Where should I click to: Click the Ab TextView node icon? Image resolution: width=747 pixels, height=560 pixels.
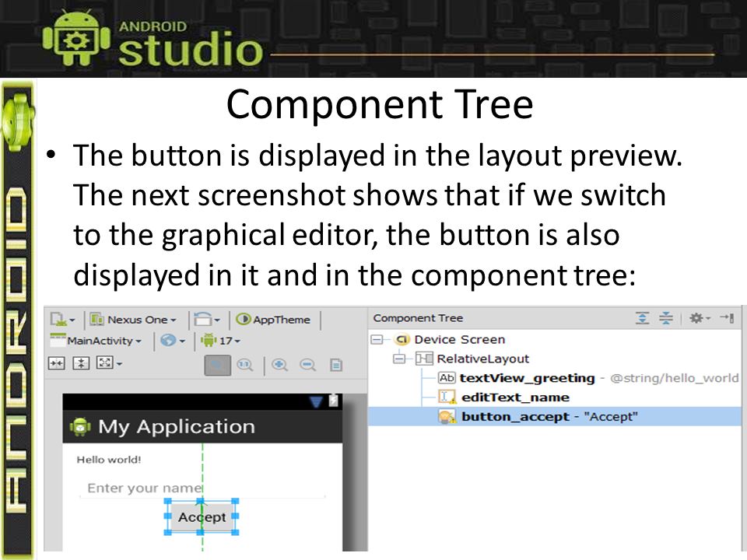pyautogui.click(x=447, y=378)
